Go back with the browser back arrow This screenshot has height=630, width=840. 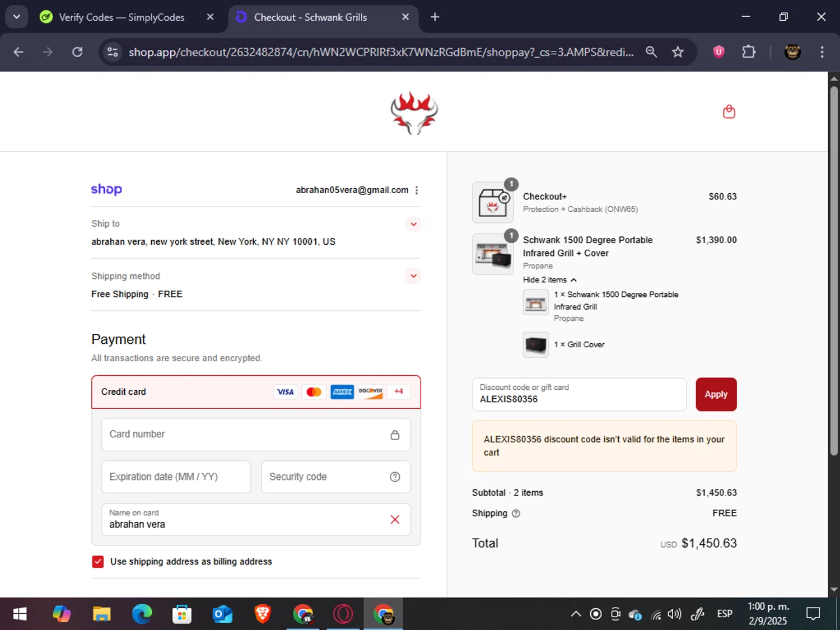[x=18, y=52]
